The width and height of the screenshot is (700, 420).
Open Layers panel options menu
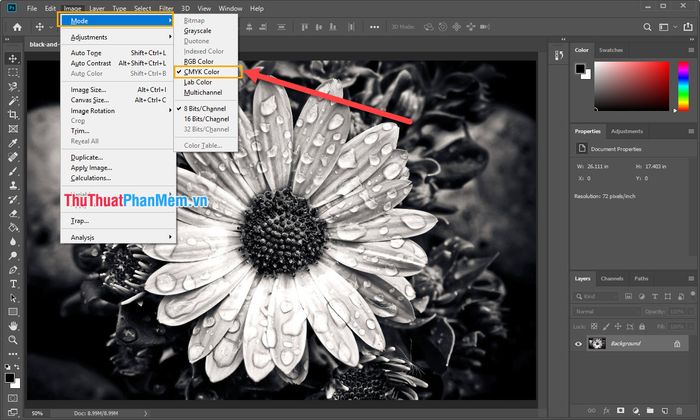(x=691, y=279)
